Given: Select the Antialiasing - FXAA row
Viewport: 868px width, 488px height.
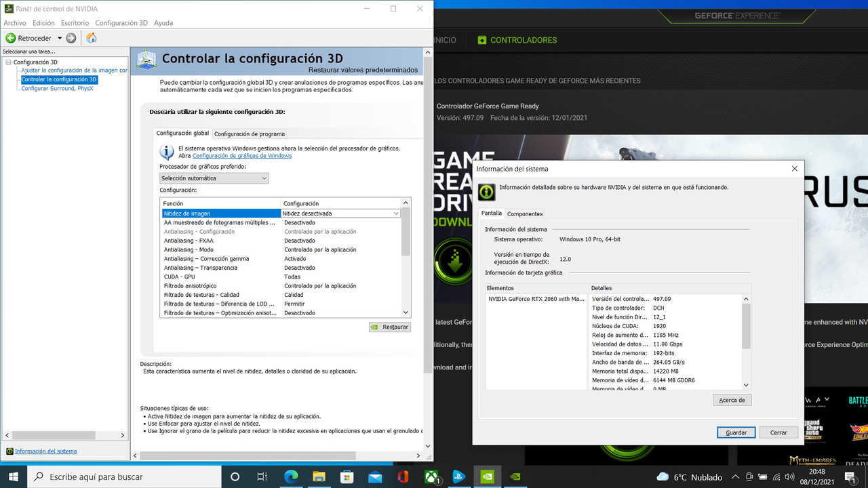Looking at the screenshot, I should pyautogui.click(x=281, y=241).
